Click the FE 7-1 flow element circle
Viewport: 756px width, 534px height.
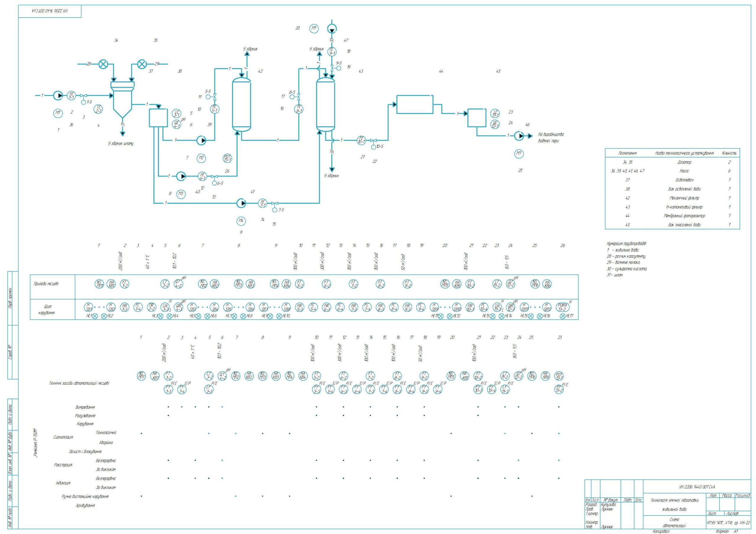pyautogui.click(x=263, y=203)
